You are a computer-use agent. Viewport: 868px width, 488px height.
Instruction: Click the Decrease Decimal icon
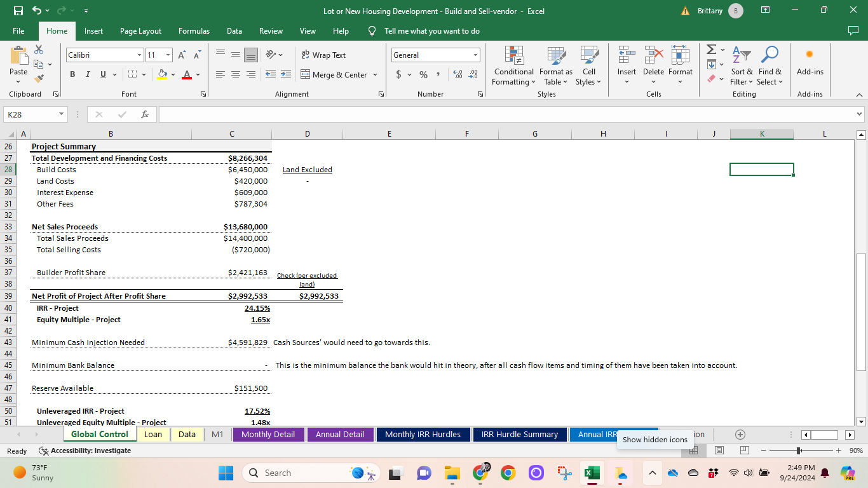[x=473, y=74]
